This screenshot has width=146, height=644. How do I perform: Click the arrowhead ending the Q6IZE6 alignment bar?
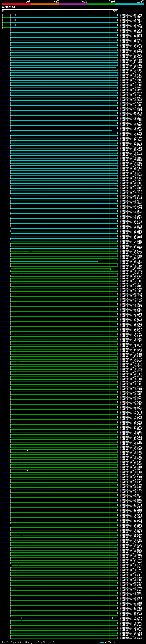click(x=97, y=261)
